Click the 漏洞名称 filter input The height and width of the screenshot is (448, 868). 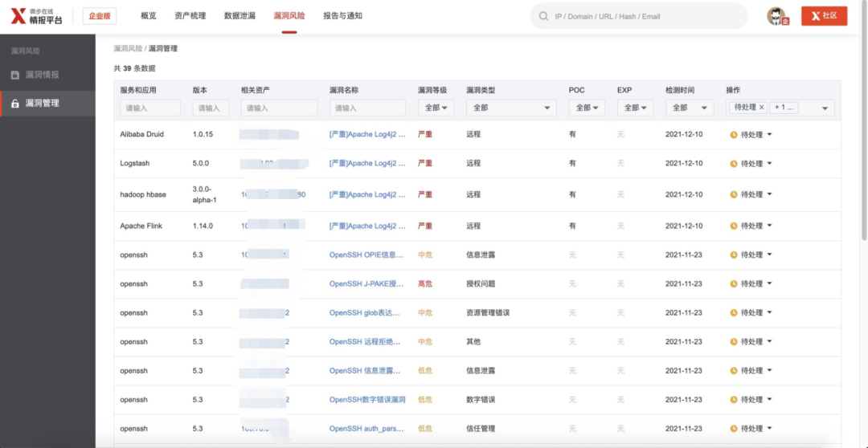point(367,108)
